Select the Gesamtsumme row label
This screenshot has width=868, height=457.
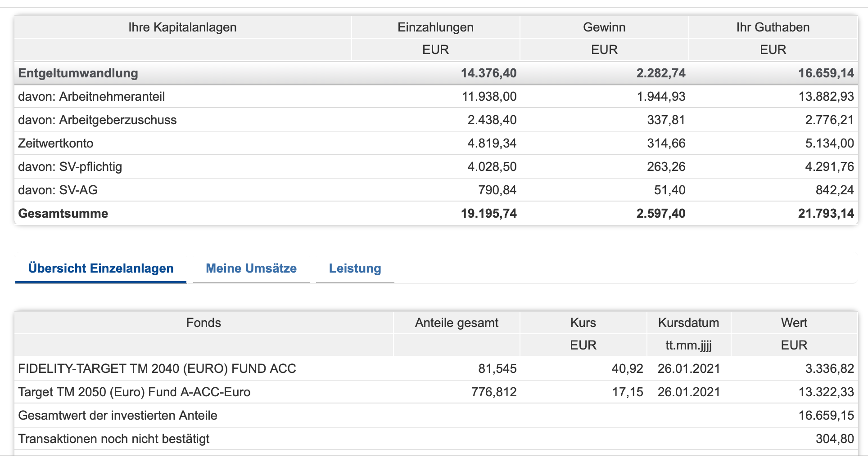click(63, 214)
